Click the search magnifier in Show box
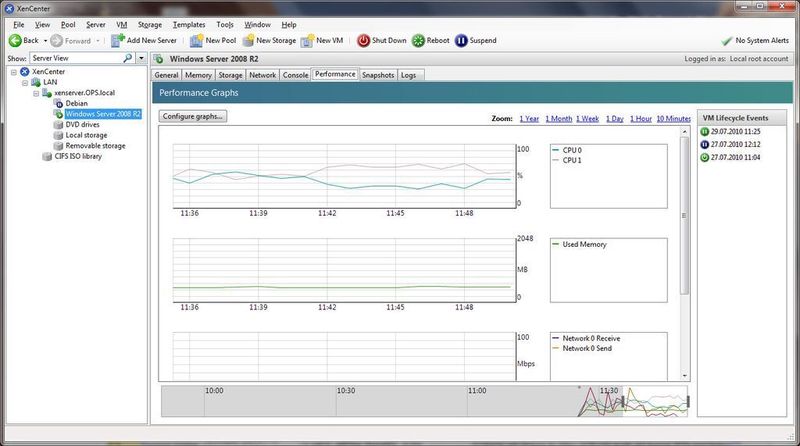The image size is (800, 446). [128, 58]
